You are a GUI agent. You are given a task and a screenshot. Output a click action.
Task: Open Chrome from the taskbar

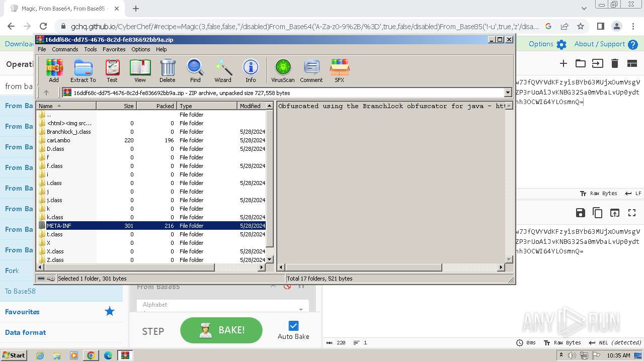91,355
